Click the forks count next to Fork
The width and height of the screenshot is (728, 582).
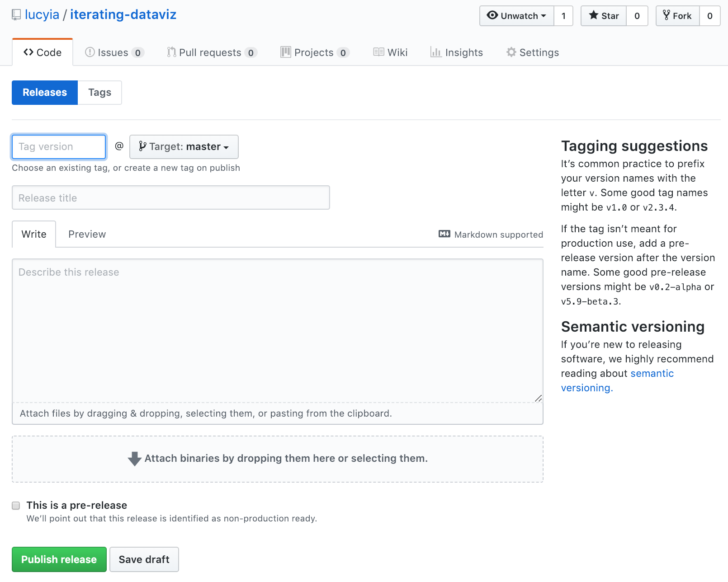(710, 16)
